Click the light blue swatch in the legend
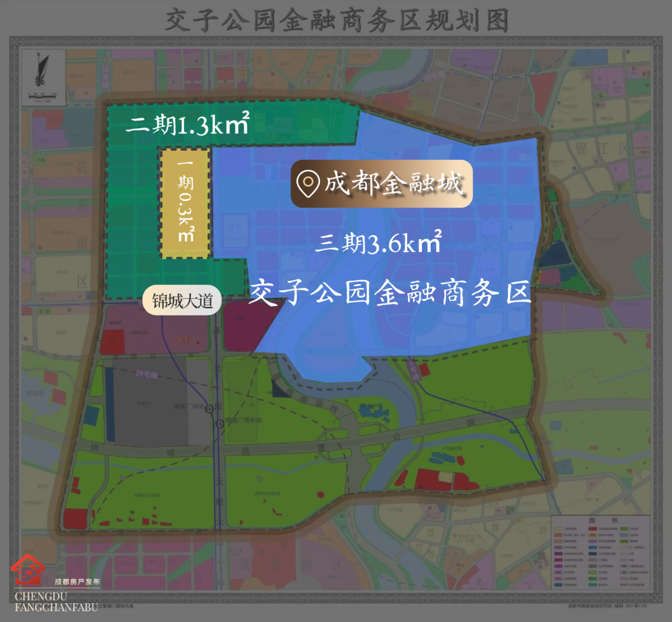This screenshot has height=622, width=672. coord(624,535)
